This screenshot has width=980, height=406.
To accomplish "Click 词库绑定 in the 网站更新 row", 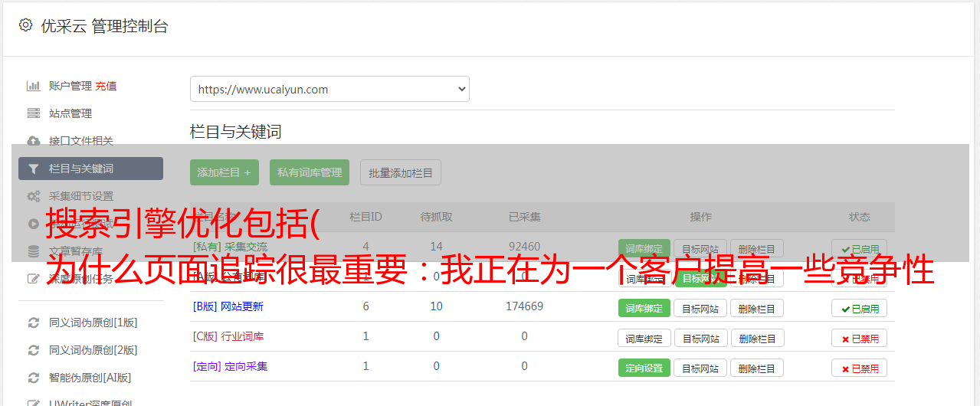I will 644,308.
